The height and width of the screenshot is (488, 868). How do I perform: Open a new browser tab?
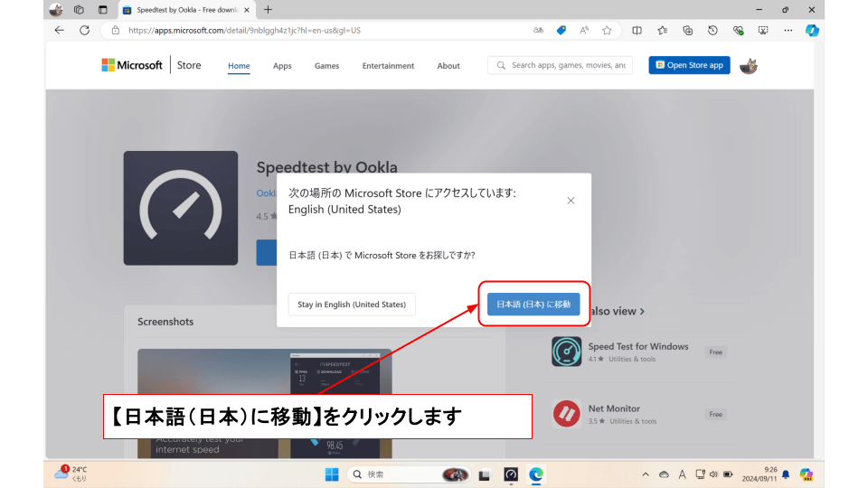(268, 10)
